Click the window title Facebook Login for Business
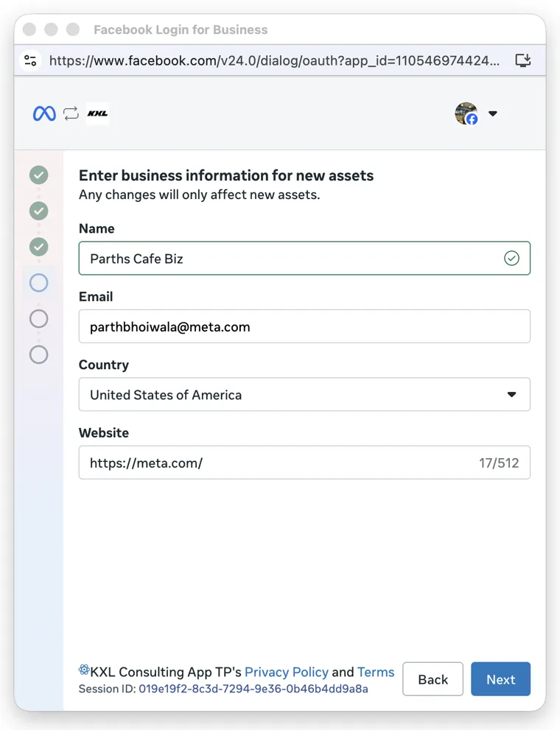The image size is (560, 730). pos(181,29)
